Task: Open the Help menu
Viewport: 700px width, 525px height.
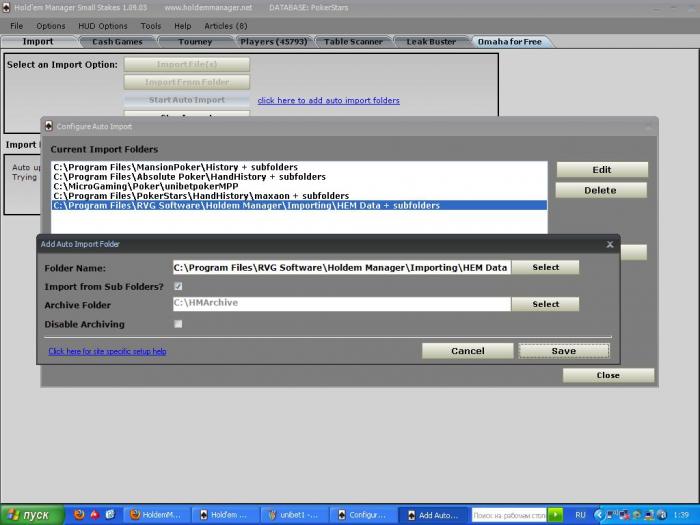Action: 183,26
